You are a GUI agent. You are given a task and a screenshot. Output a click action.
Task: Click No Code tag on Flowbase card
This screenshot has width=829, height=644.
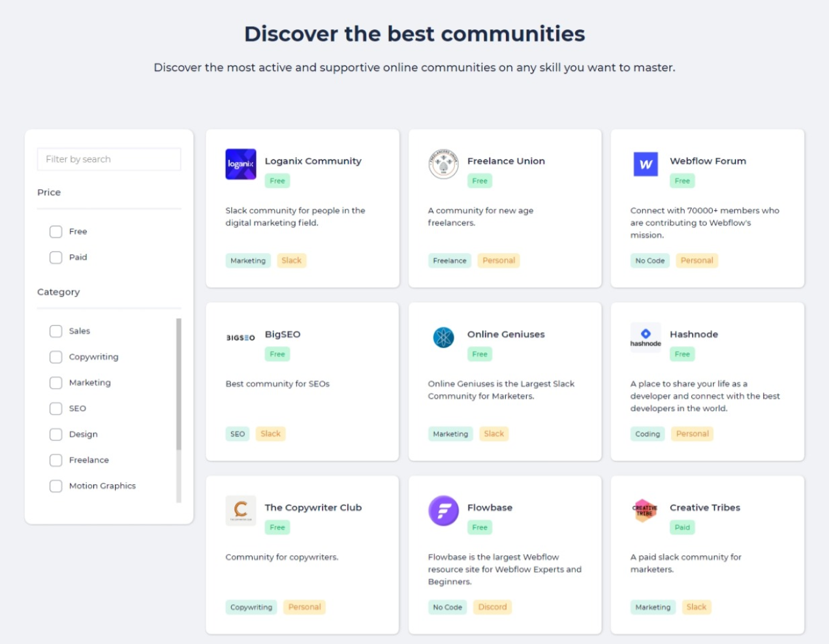coord(448,607)
